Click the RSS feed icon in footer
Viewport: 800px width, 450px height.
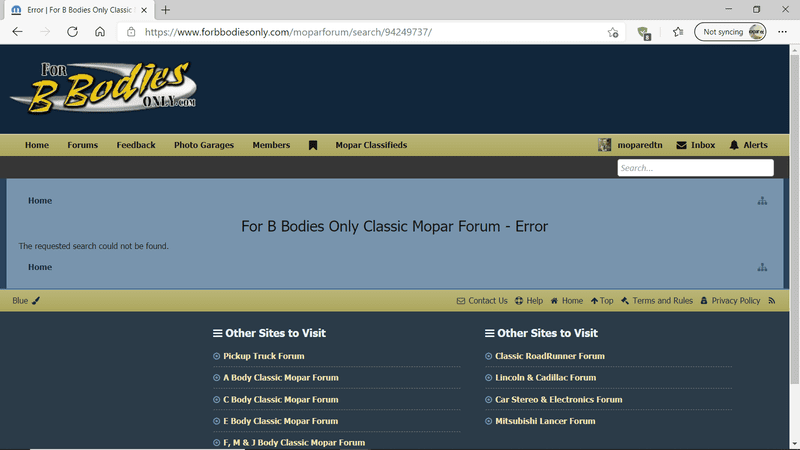[x=771, y=301]
